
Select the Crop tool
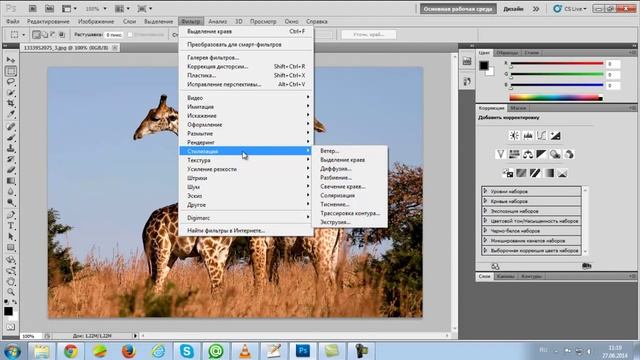pos(11,103)
